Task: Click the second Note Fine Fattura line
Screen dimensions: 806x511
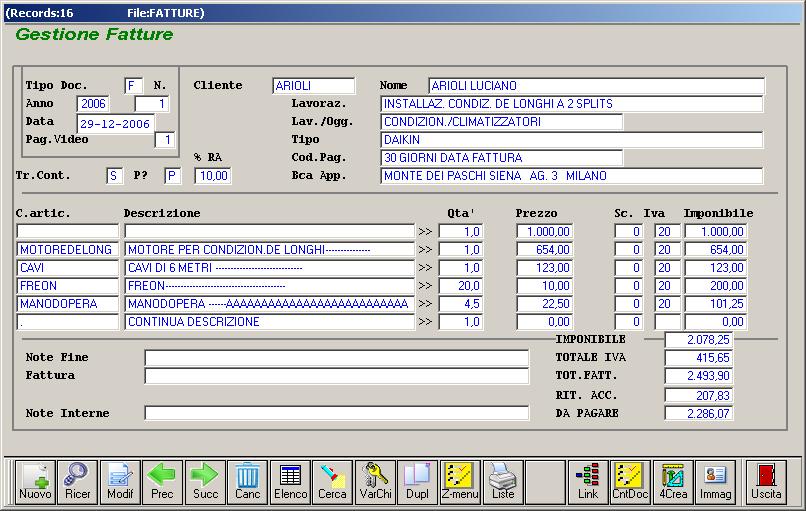Action: 337,376
